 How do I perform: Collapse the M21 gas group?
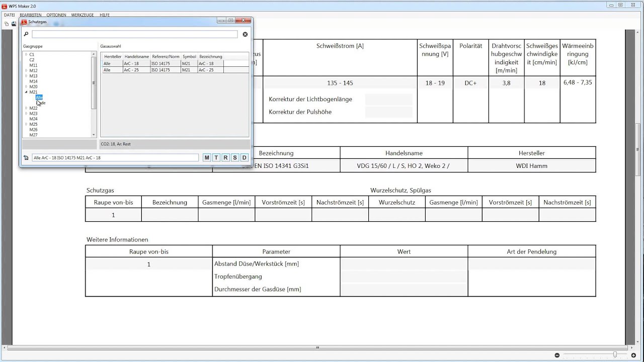[26, 92]
